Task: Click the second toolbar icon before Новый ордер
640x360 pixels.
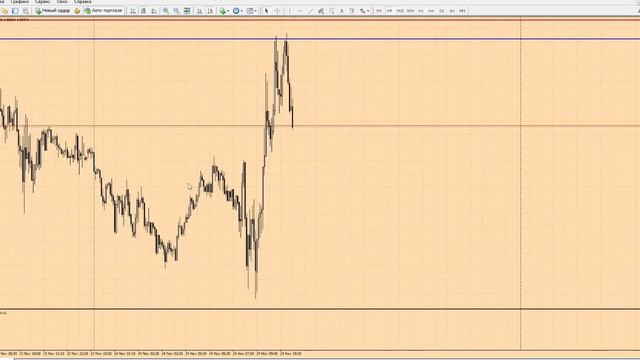Action: tap(15, 11)
